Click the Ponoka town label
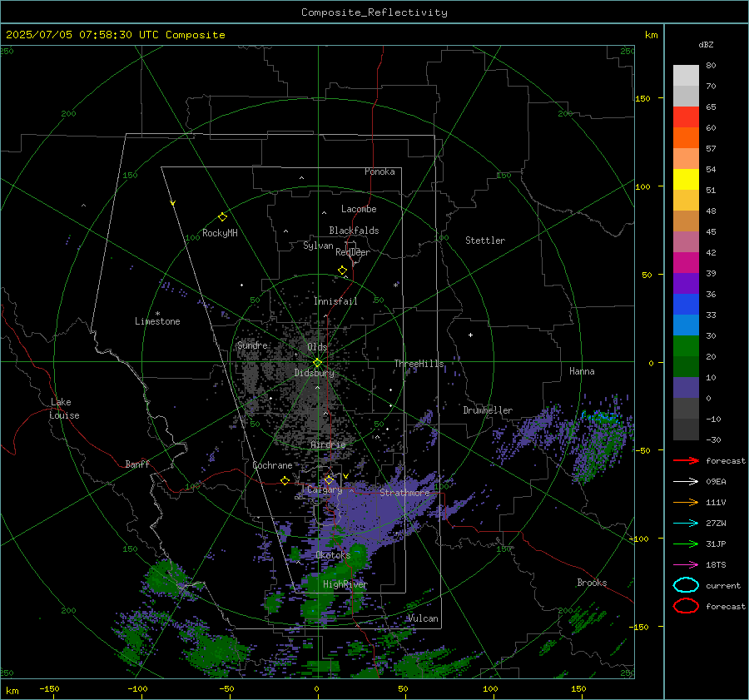Viewport: 749px width, 700px height. click(379, 171)
